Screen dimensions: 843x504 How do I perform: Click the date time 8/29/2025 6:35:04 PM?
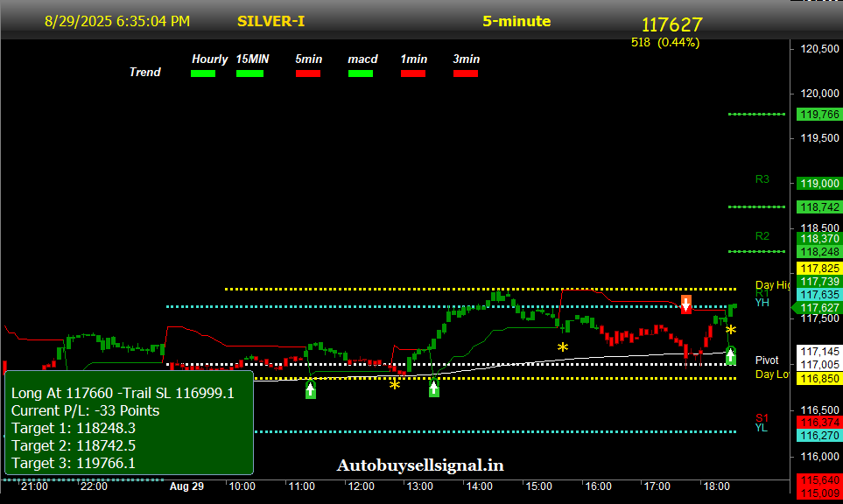117,21
